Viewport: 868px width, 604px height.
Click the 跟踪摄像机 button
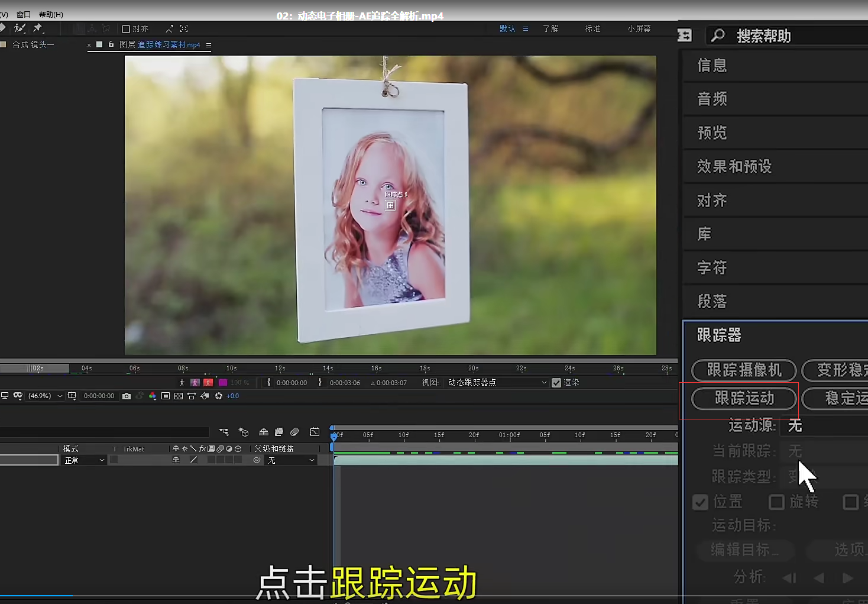(x=744, y=370)
